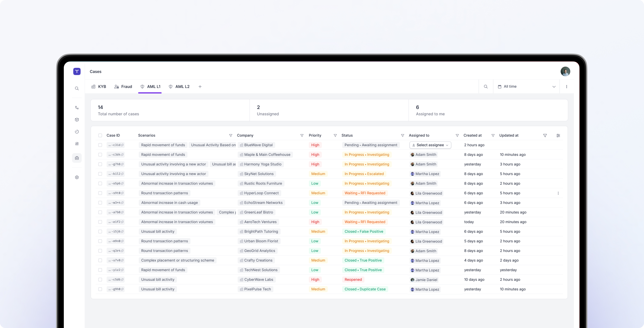
Task: Open the Select assignee dropdown
Action: [x=430, y=145]
